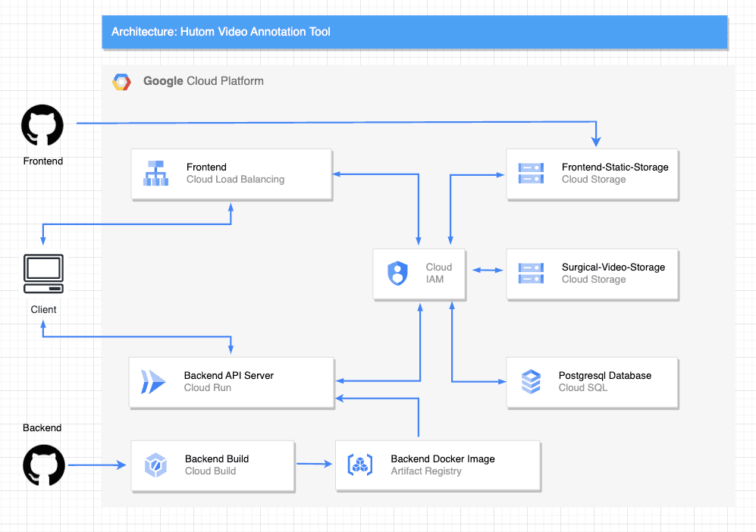756x532 pixels.
Task: Select the blue architecture title banner
Action: (415, 33)
